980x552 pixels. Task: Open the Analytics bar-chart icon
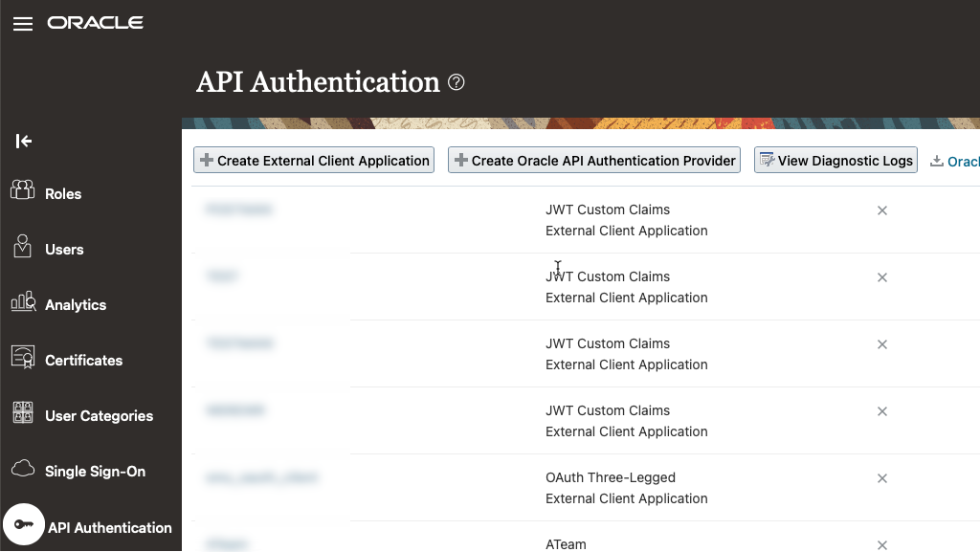21,304
